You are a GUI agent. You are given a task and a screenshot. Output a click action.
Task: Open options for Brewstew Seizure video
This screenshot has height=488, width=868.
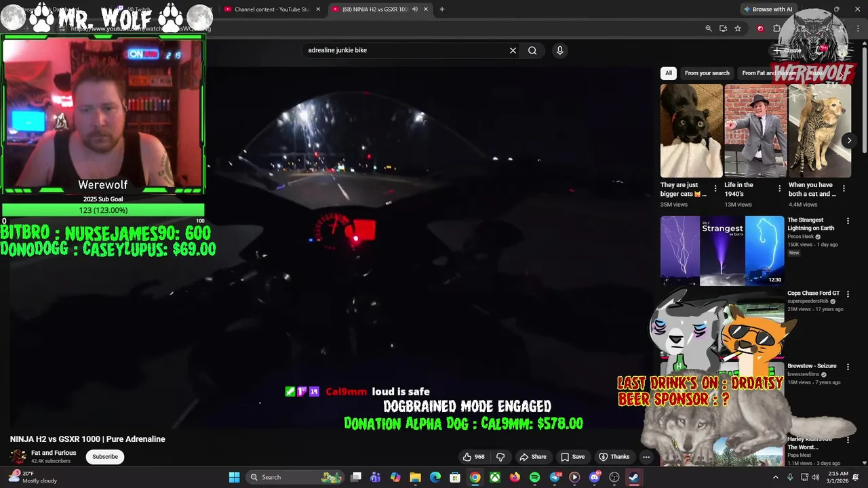point(848,367)
